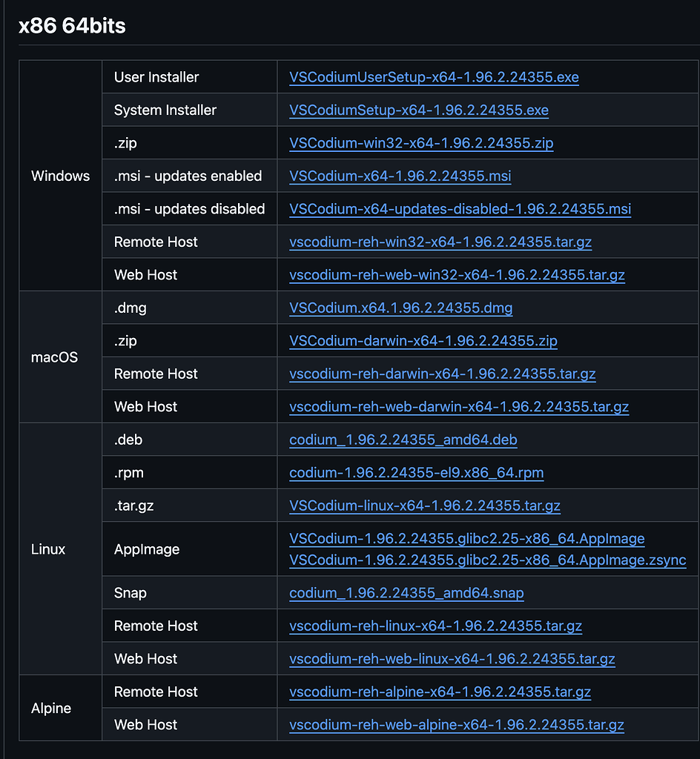Open VSCodium-win32-x64-1.96.2.24355.zip link

(420, 143)
